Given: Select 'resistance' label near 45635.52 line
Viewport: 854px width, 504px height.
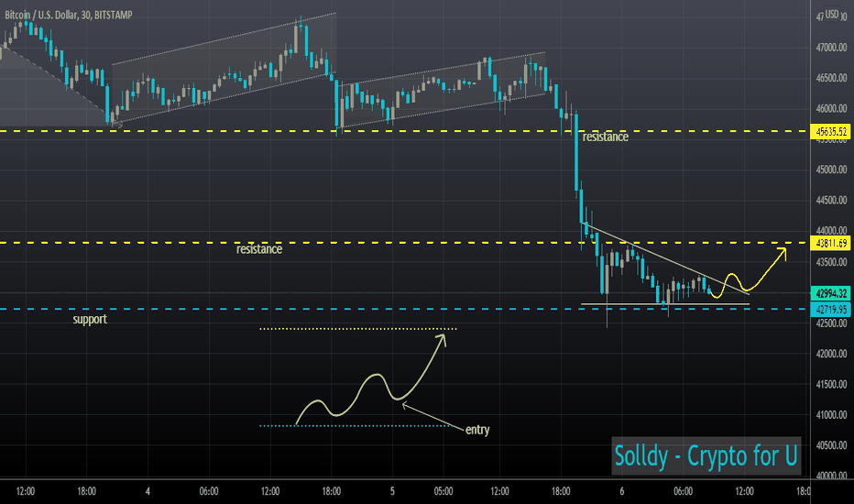Looking at the screenshot, I should click(605, 137).
